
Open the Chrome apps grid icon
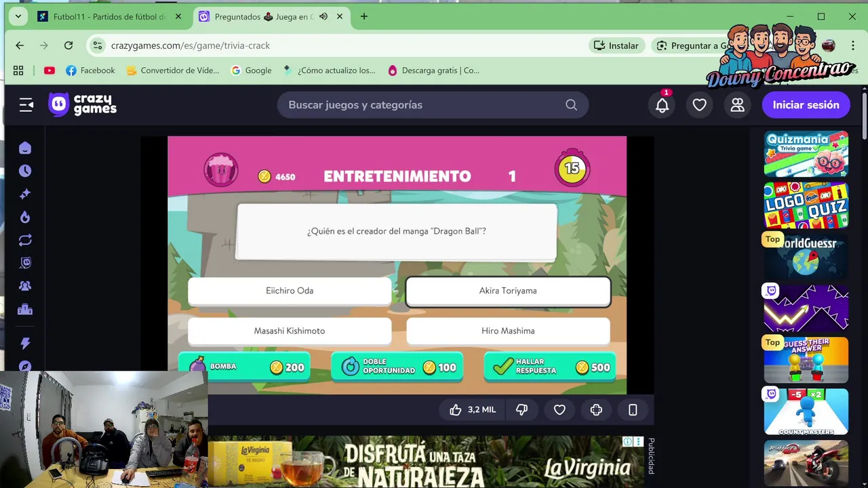18,70
